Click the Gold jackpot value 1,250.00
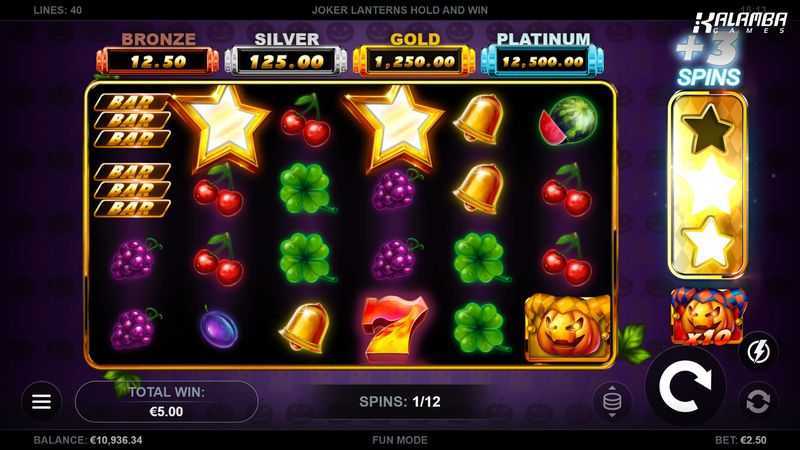Screen dimensions: 800x450 coord(414,62)
